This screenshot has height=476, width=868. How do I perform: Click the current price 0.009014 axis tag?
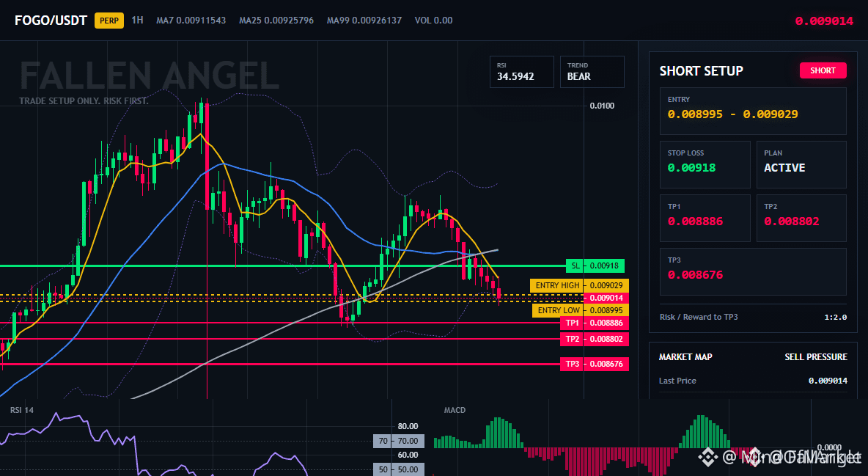[606, 298]
